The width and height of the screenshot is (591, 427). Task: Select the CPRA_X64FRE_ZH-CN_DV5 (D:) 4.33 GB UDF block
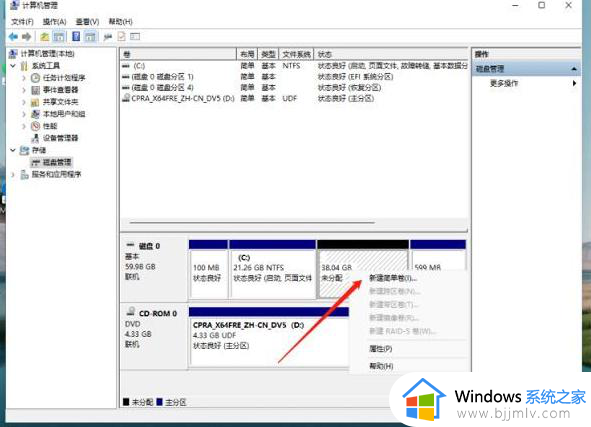(x=269, y=336)
